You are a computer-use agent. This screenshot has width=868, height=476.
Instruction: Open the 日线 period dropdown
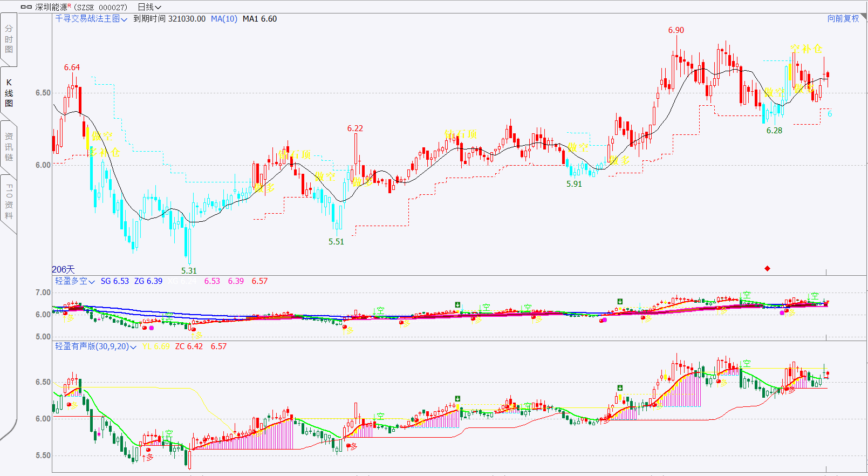[x=149, y=7]
